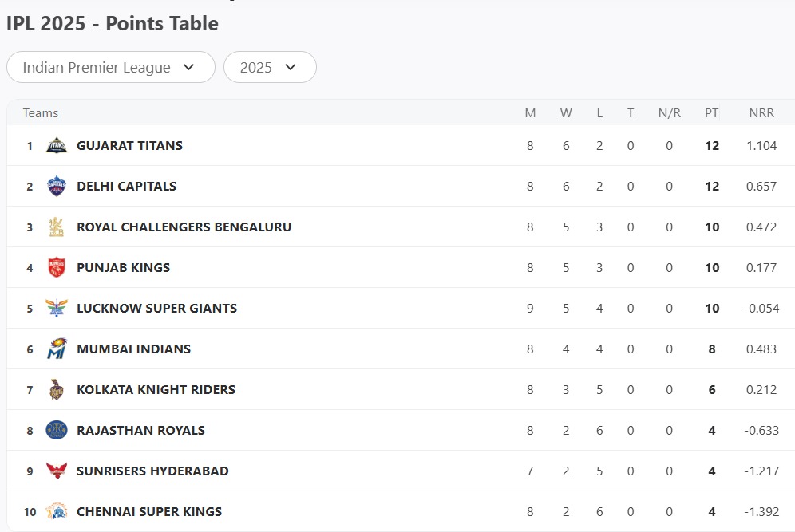Sort table by NRR column header
Viewport: 795px width, 532px height.
coord(761,113)
